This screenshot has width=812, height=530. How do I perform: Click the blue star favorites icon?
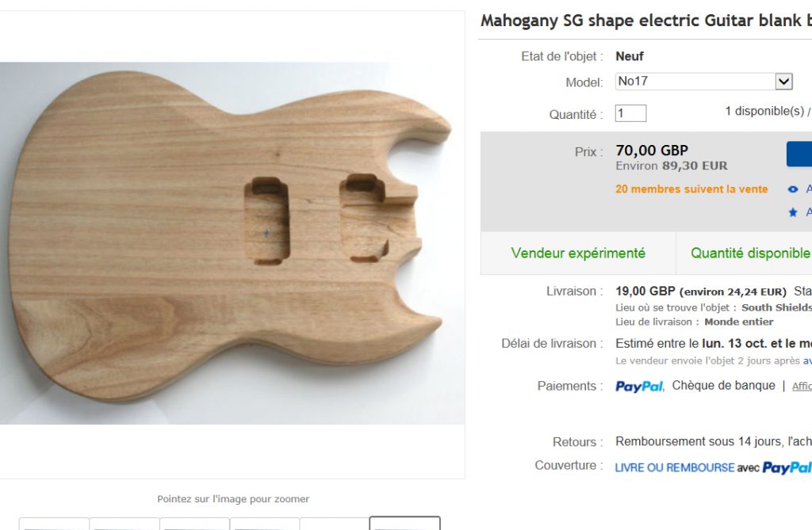[x=792, y=212]
